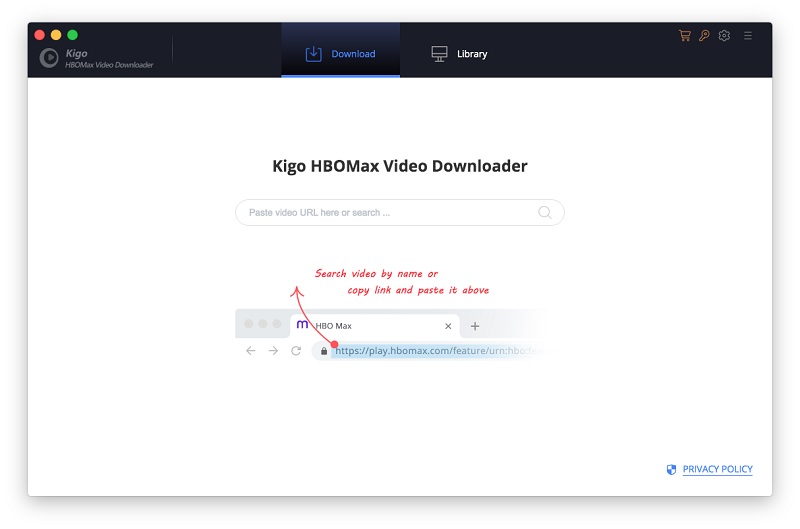800x529 pixels.
Task: Close the window with the red button
Action: [40, 35]
